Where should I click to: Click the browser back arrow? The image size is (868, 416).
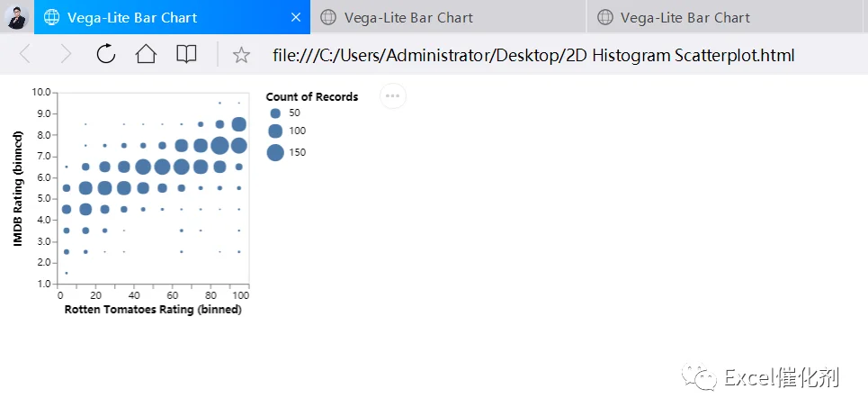[25, 54]
